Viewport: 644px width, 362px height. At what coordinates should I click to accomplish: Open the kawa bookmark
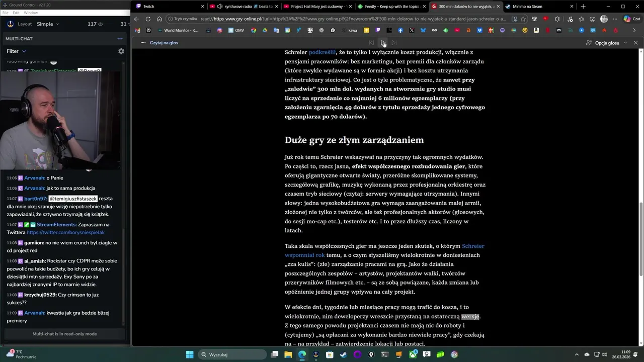point(350,30)
